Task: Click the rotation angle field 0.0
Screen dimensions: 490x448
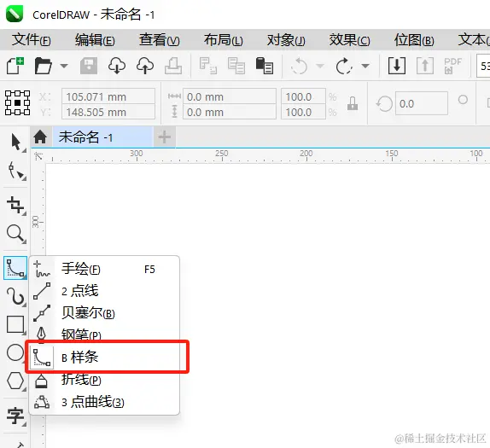Action: (421, 103)
